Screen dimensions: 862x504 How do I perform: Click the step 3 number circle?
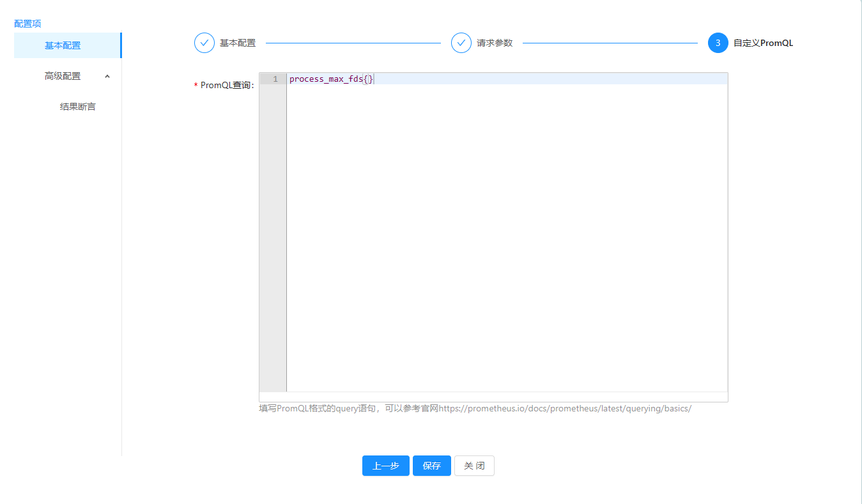pos(718,43)
